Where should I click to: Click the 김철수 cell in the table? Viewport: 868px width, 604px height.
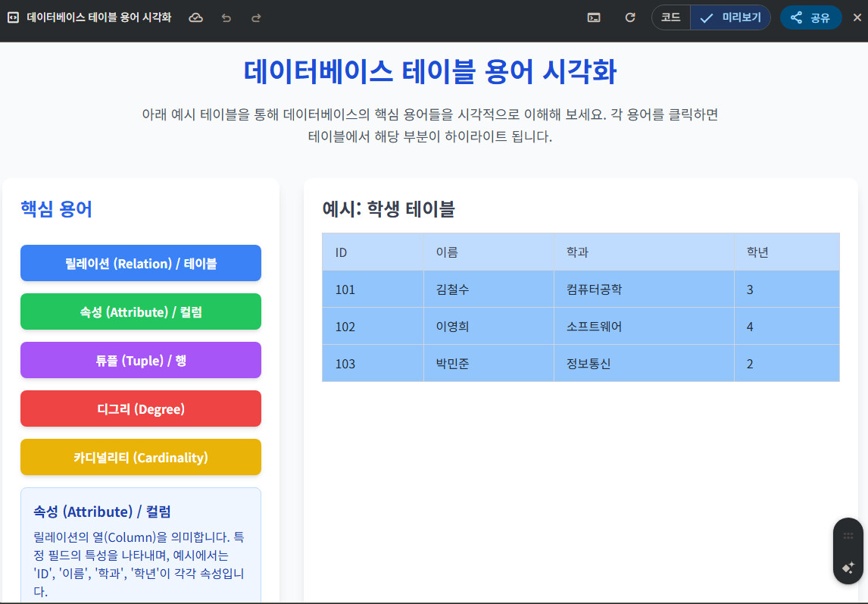[x=453, y=289]
